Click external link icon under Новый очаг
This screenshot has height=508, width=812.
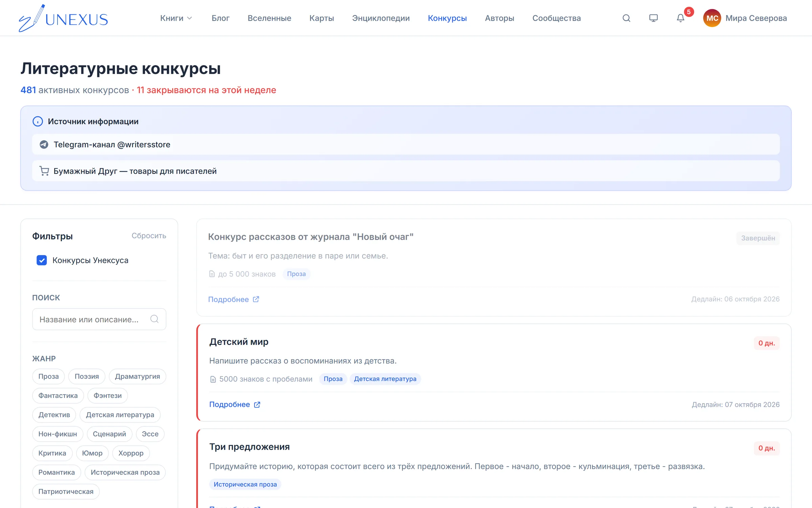pos(256,299)
